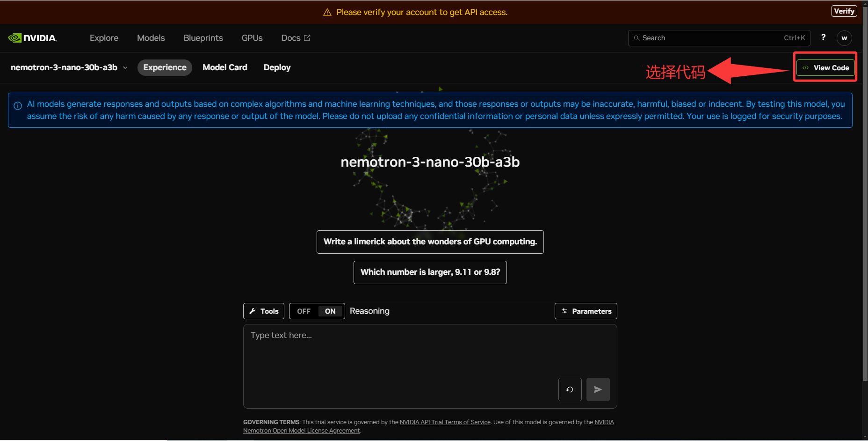868x441 pixels.
Task: Click the 'GOVERNING TERMS' text
Action: pyautogui.click(x=271, y=422)
